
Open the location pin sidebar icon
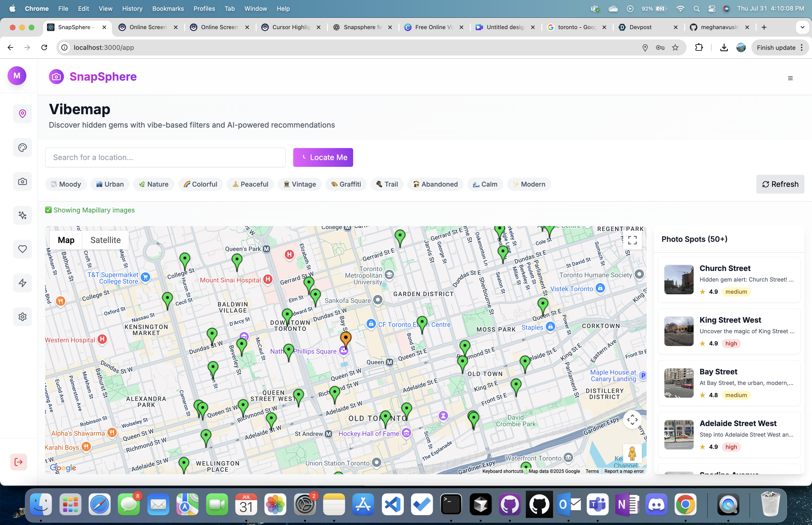[23, 114]
